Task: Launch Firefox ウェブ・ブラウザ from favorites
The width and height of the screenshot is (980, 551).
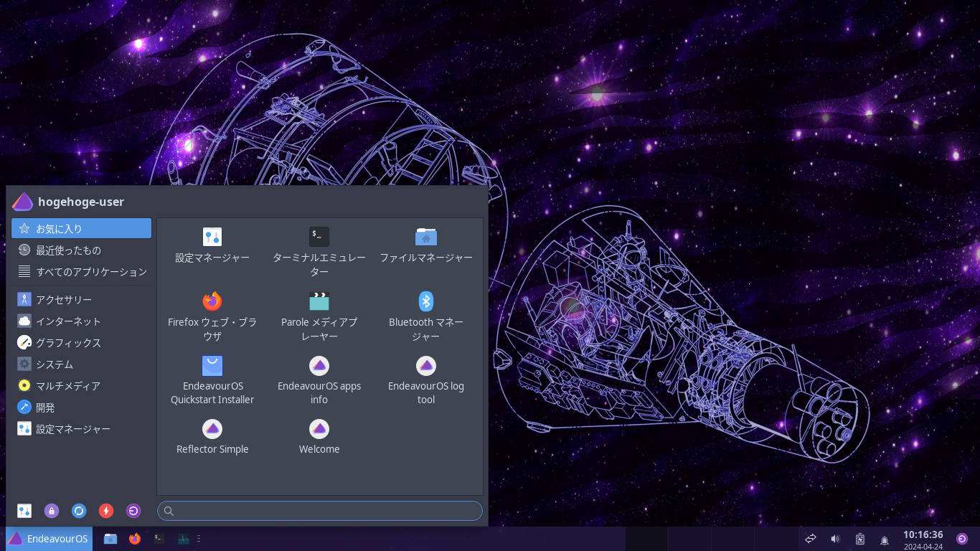Action: [212, 317]
